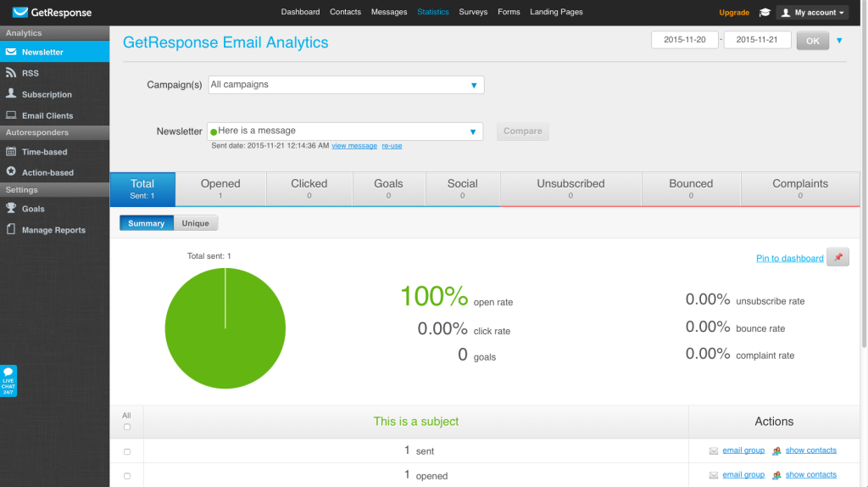
Task: Click email group link in sent row
Action: pyautogui.click(x=743, y=451)
